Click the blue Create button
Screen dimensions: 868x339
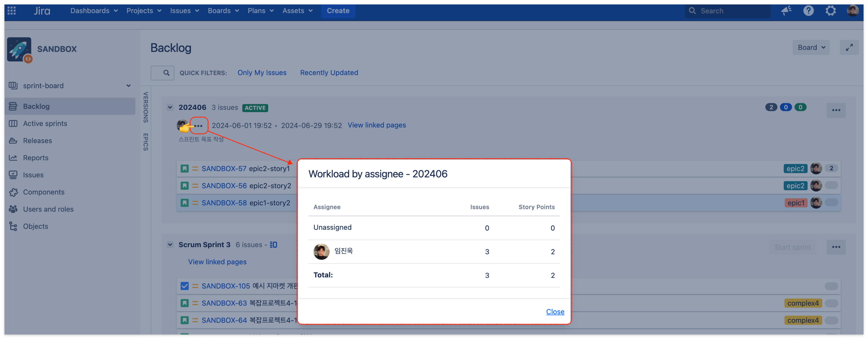[338, 11]
